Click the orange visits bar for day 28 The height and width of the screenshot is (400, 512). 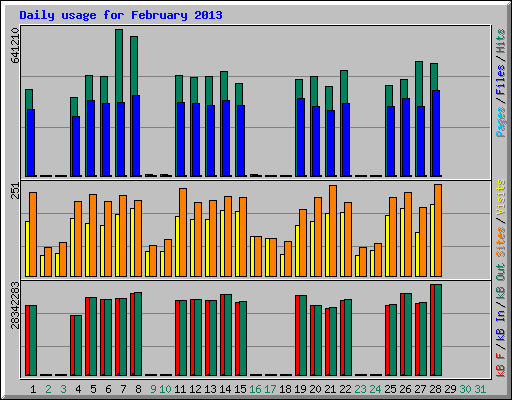click(x=438, y=230)
